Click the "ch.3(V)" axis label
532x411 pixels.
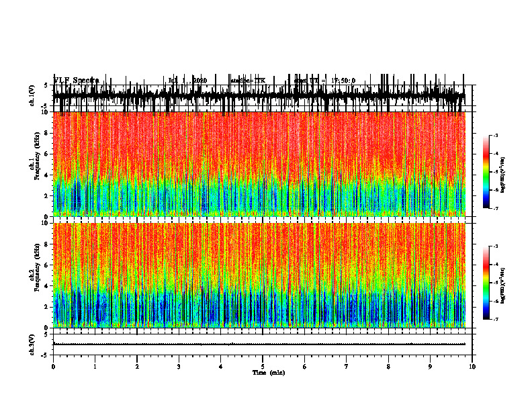pyautogui.click(x=32, y=345)
